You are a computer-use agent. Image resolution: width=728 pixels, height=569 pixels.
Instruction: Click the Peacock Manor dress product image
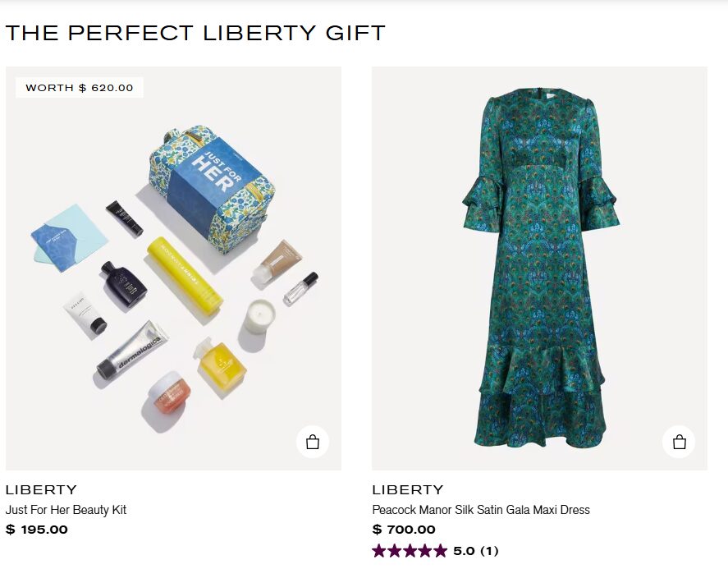[x=539, y=268]
